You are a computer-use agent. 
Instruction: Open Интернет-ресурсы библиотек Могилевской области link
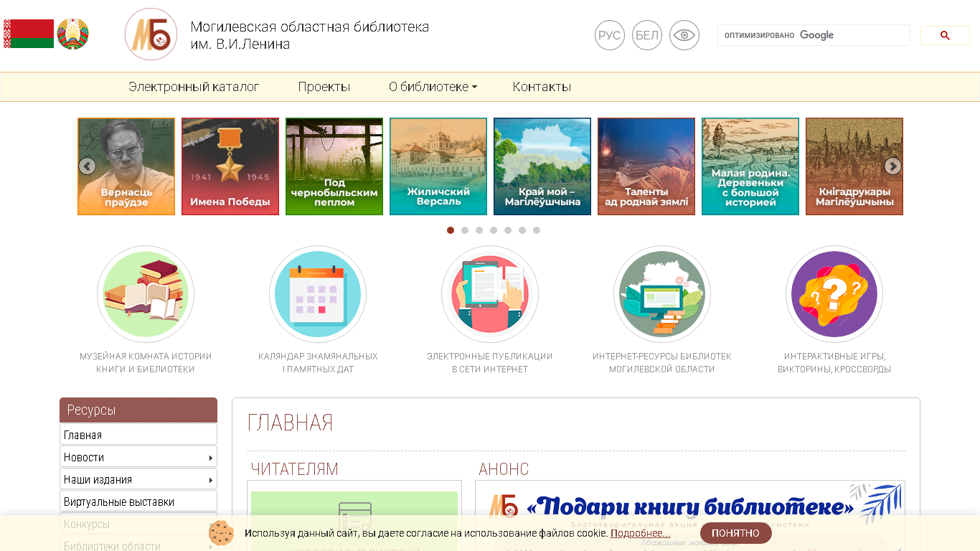coord(662,363)
